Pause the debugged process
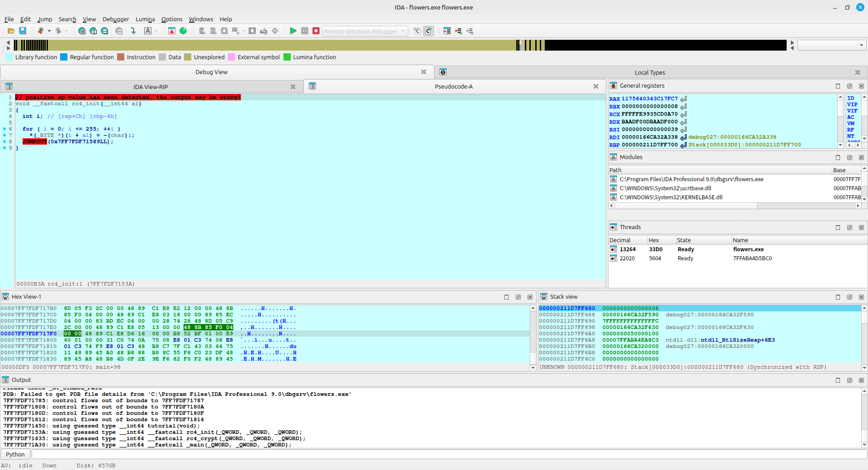The width and height of the screenshot is (868, 470). [305, 31]
